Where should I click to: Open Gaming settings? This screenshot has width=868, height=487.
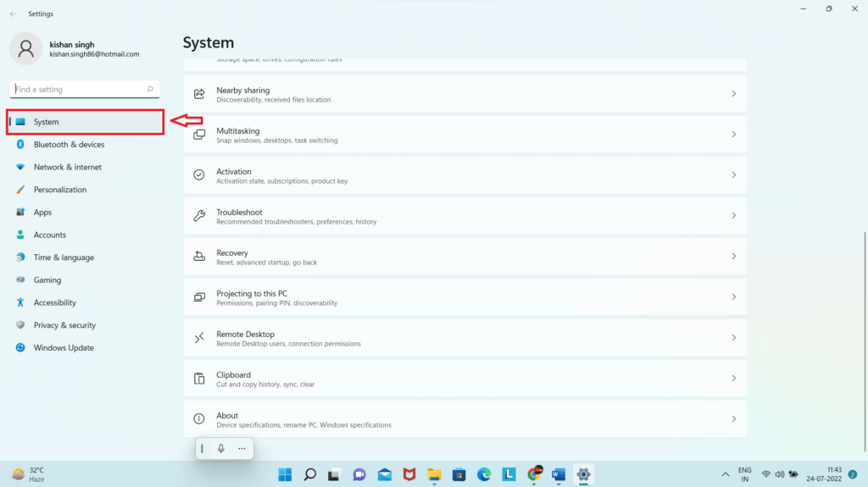tap(86, 280)
